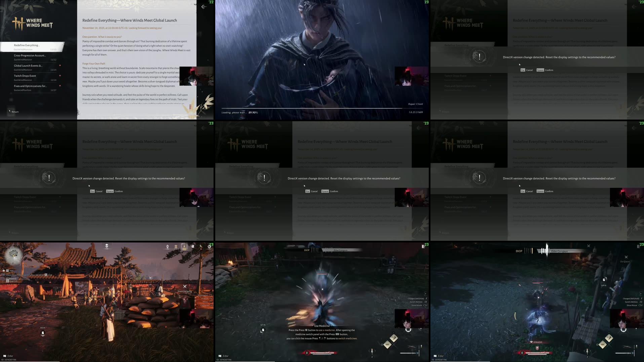Click the sword weapon icon near the health bar
The height and width of the screenshot is (362, 644).
[x=409, y=353]
